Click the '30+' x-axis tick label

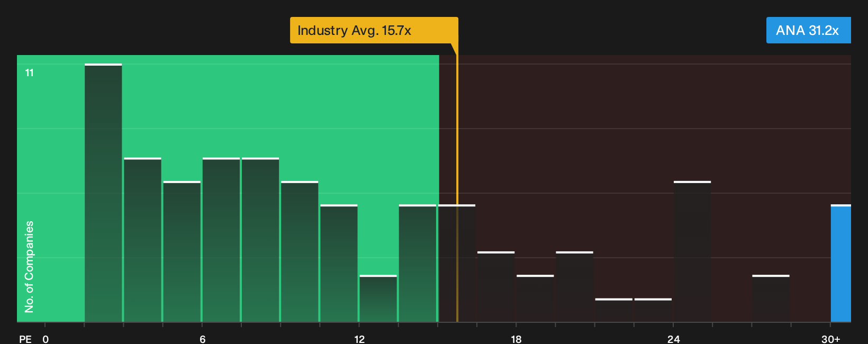pos(831,339)
